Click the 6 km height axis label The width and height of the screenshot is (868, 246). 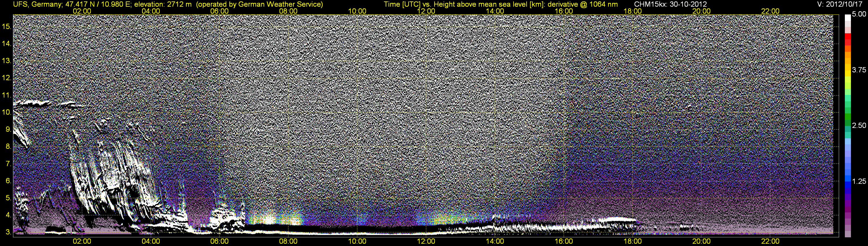pos(8,181)
